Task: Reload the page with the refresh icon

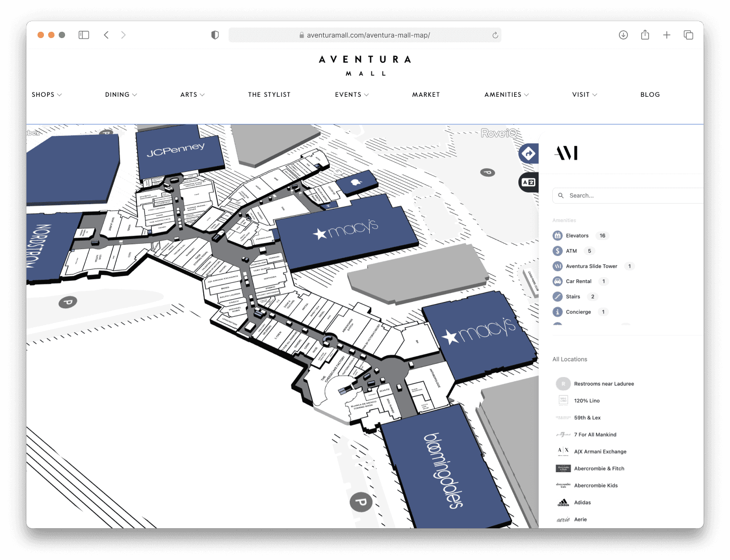Action: [495, 35]
